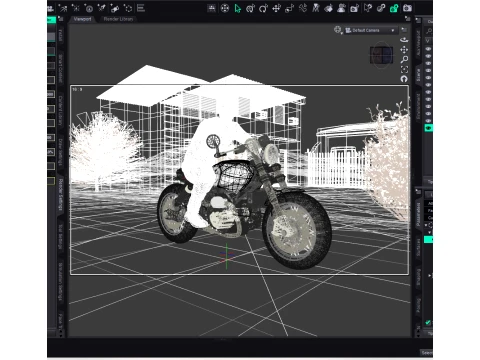This screenshot has width=480, height=360.
Task: Toggle the eye icon just above highlighted one
Action: click(428, 121)
